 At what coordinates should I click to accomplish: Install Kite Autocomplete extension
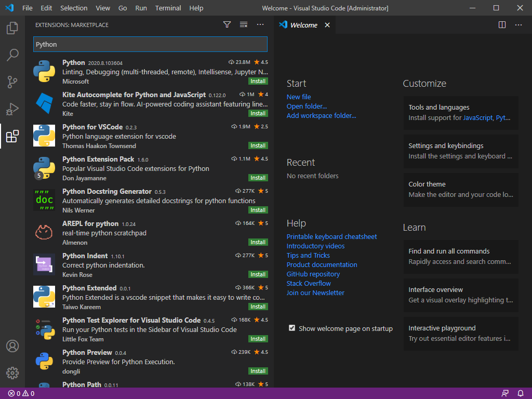(x=258, y=113)
